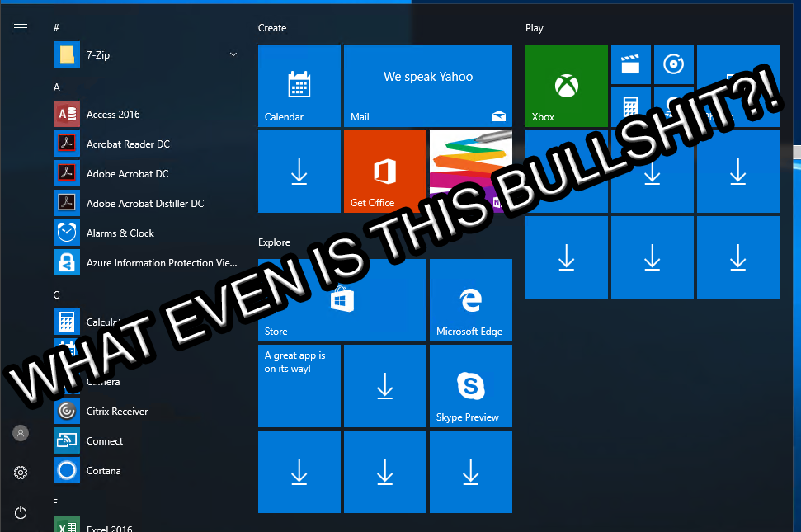
Task: Click 'A great app is on its way!' tile
Action: coord(299,385)
